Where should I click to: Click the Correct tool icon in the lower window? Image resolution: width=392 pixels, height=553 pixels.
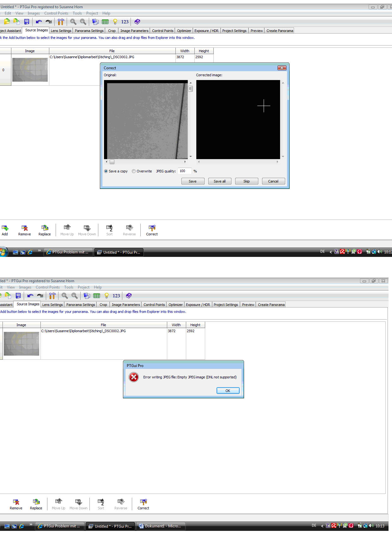point(143,502)
